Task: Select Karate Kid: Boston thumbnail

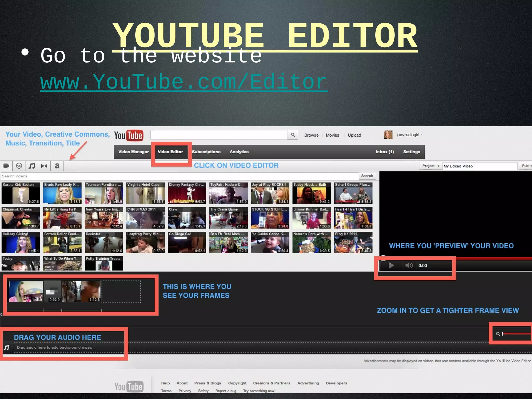Action: tap(21, 193)
